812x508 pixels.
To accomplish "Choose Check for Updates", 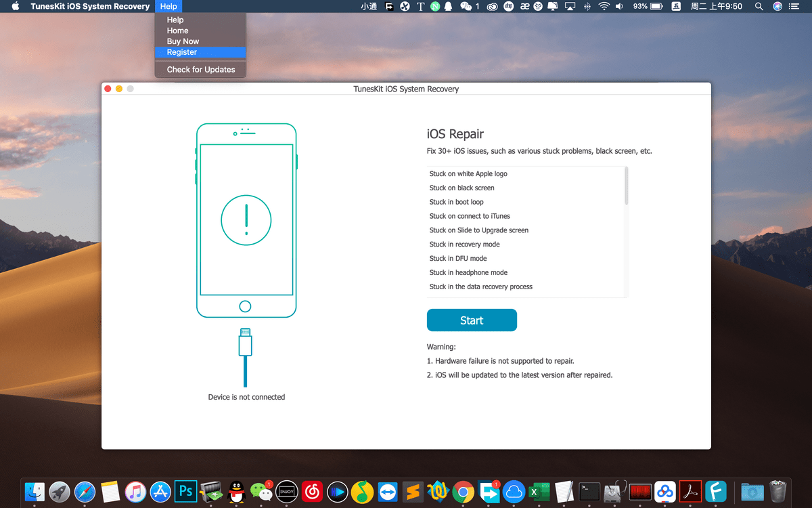I will 200,70.
